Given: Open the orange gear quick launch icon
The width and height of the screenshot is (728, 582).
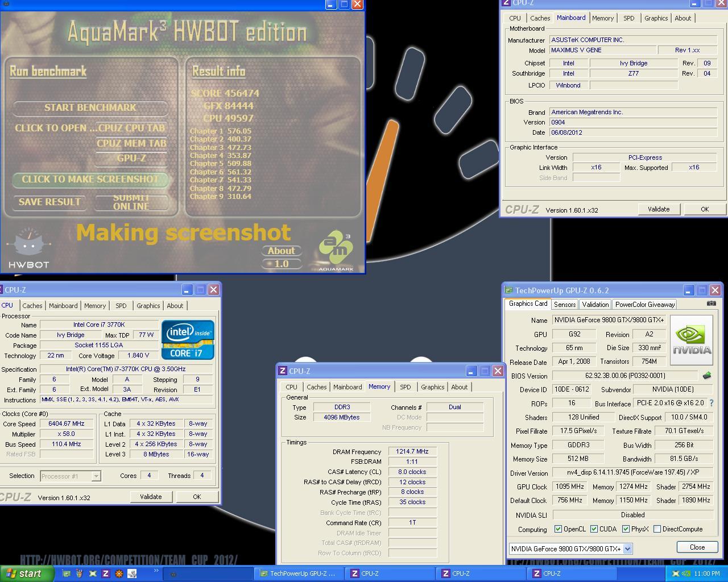Looking at the screenshot, I should (x=119, y=573).
